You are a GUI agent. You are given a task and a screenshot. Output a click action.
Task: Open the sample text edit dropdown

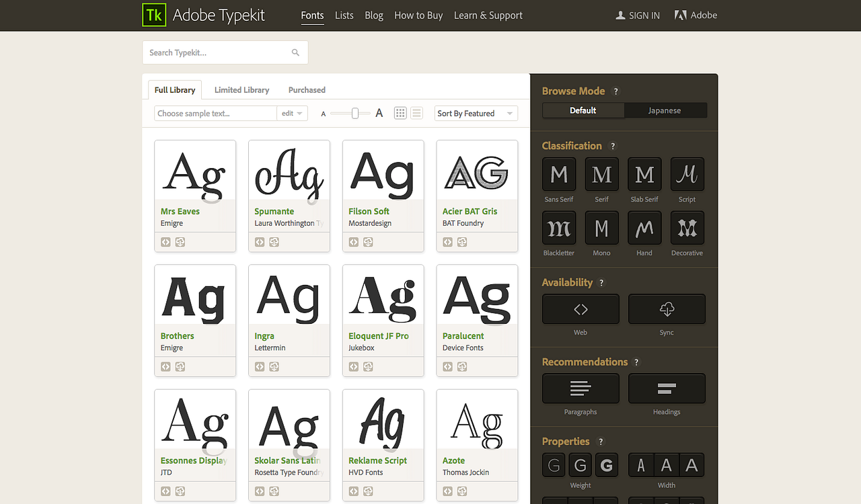(x=291, y=113)
